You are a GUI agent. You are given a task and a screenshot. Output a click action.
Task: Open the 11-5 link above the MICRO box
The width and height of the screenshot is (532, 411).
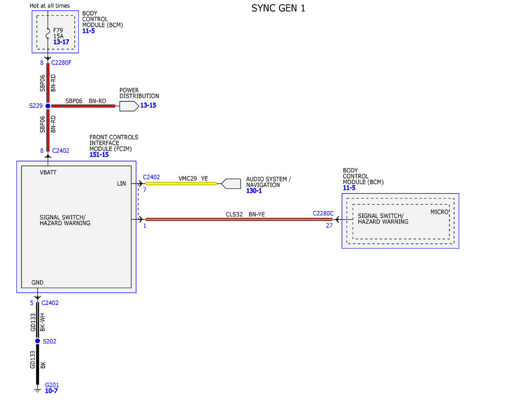tap(349, 188)
